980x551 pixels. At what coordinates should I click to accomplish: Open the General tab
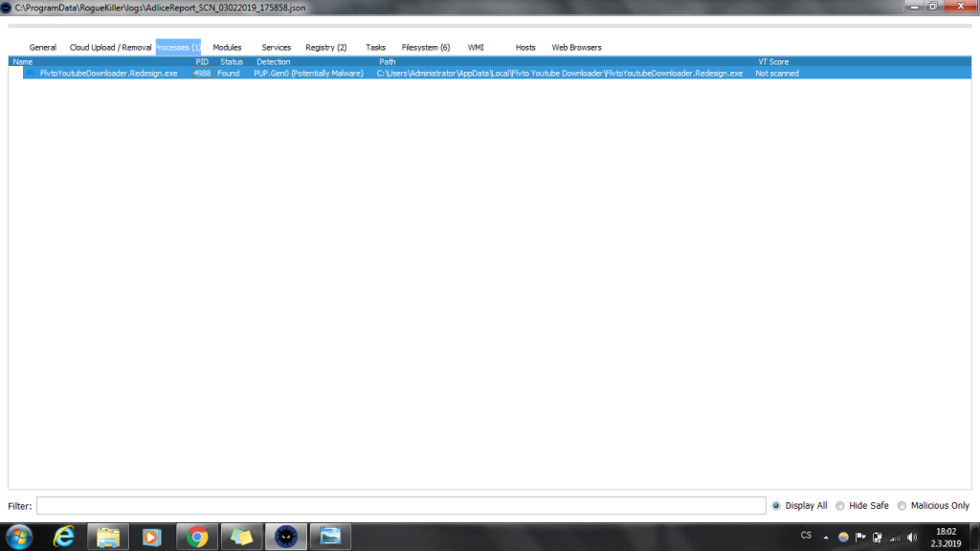tap(42, 48)
